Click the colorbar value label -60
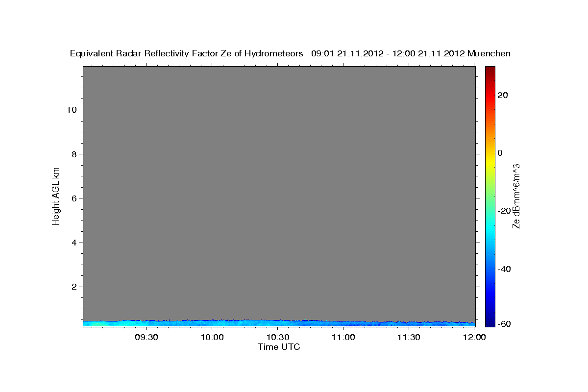The height and width of the screenshot is (392, 588). tap(505, 324)
